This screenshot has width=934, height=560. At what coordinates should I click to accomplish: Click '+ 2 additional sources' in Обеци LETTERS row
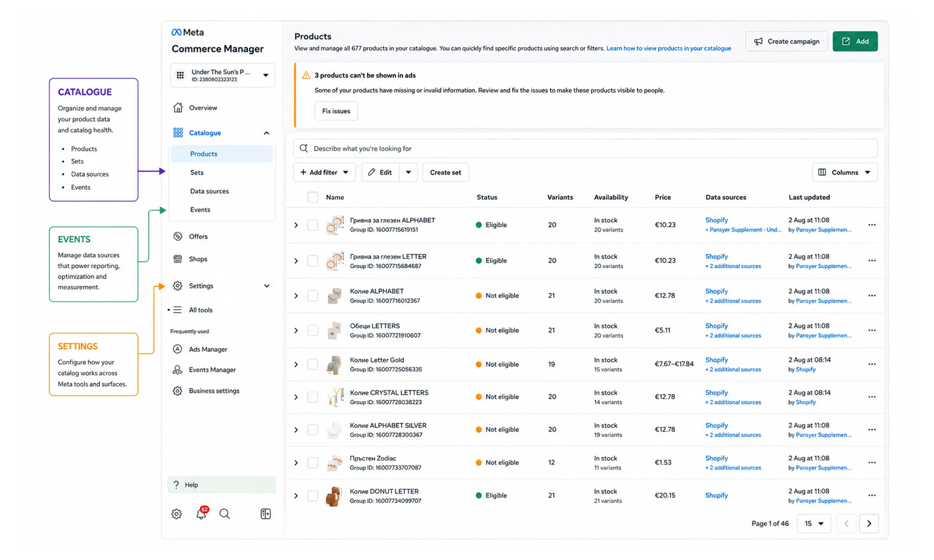[733, 336]
